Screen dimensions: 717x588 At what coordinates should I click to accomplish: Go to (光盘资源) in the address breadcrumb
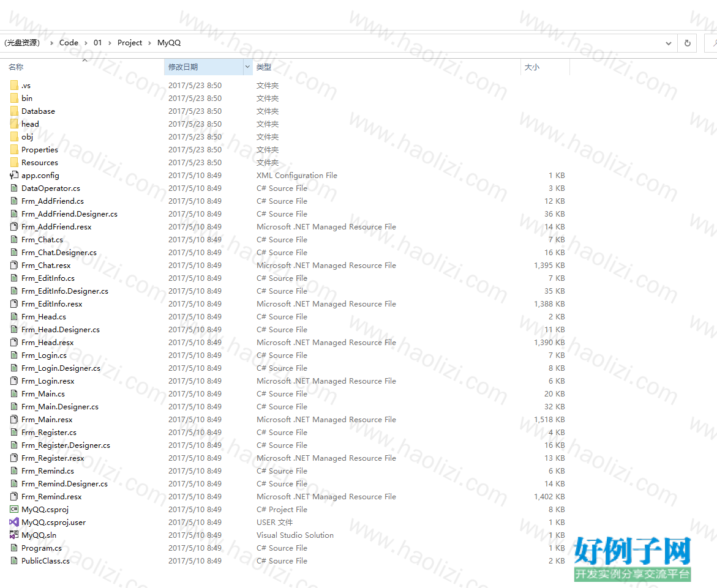[x=22, y=42]
